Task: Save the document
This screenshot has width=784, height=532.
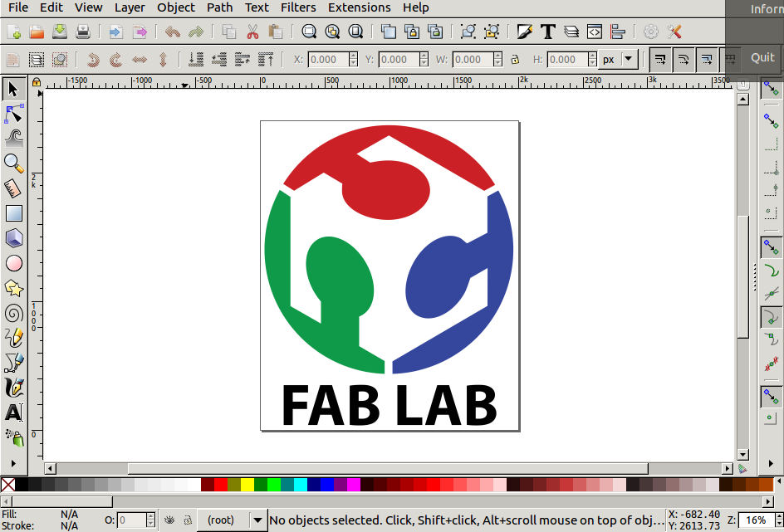Action: (x=60, y=32)
